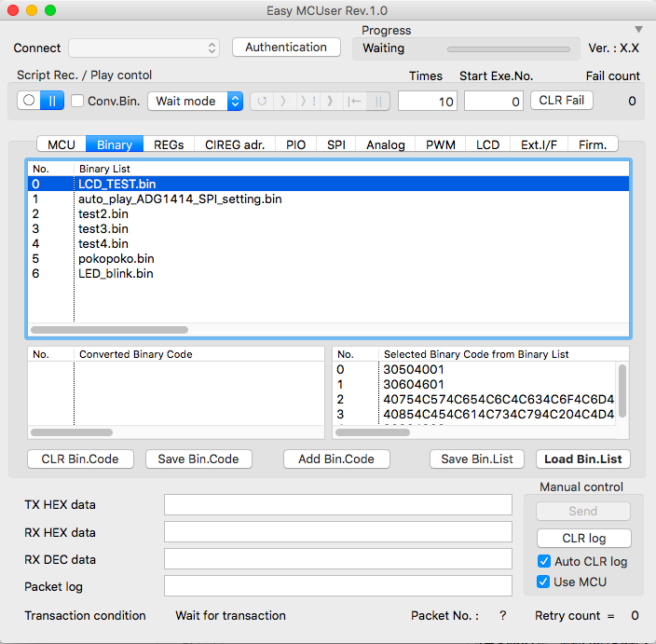Select code row 30604601
This screenshot has width=656, height=644.
point(475,385)
